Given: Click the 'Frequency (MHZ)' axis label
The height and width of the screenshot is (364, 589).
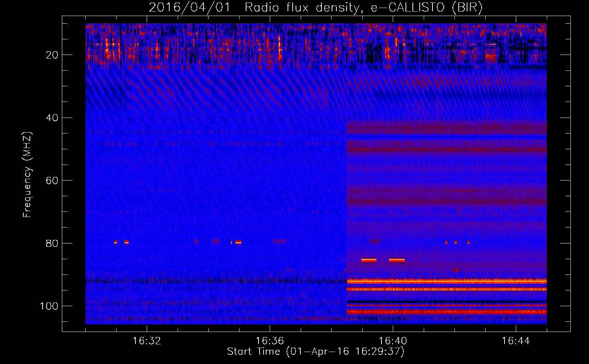Looking at the screenshot, I should tap(27, 175).
